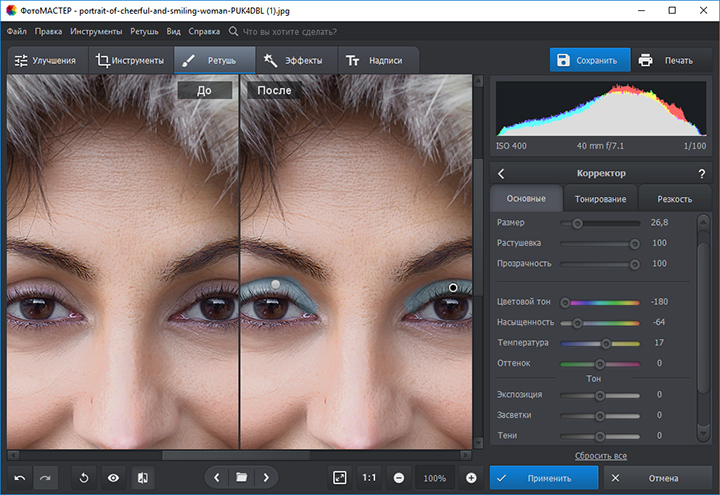
Task: Open the zoom percentage 100% field
Action: 435,478
